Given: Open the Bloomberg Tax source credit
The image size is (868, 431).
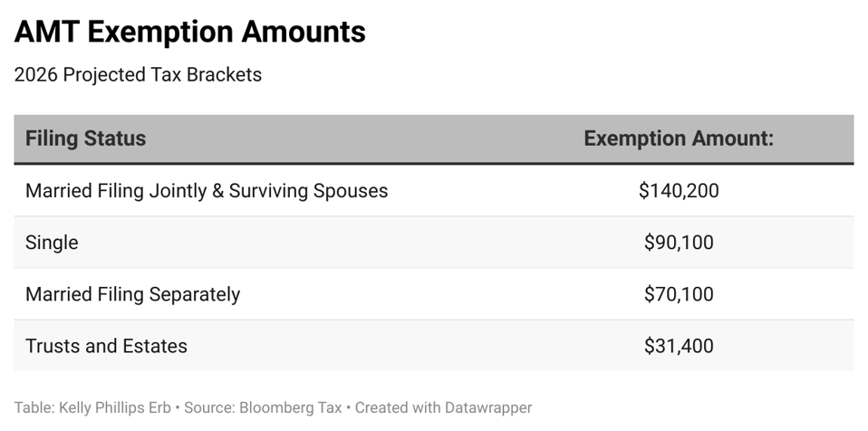Looking at the screenshot, I should (291, 407).
